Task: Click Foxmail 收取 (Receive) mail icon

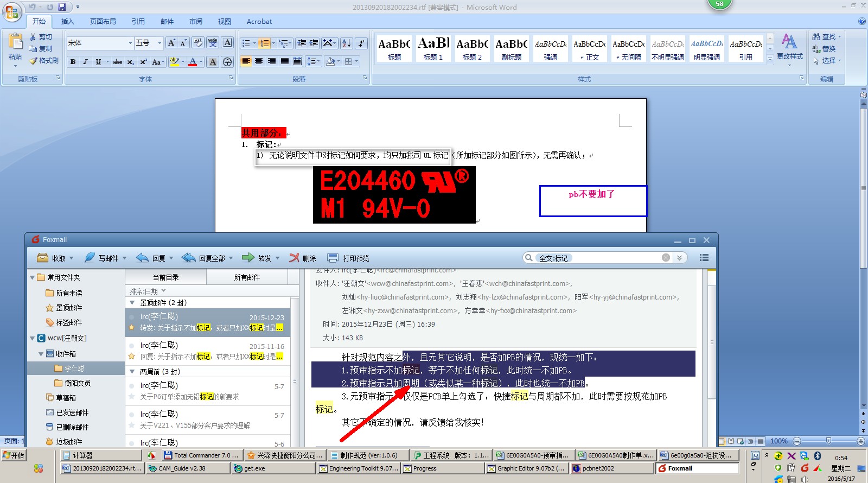Action: tap(42, 258)
